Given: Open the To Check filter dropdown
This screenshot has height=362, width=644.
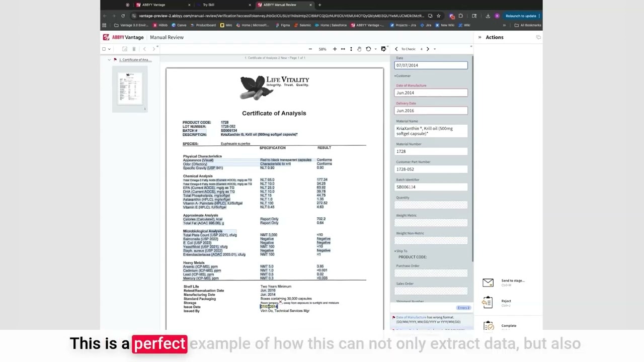Looking at the screenshot, I should [435, 49].
